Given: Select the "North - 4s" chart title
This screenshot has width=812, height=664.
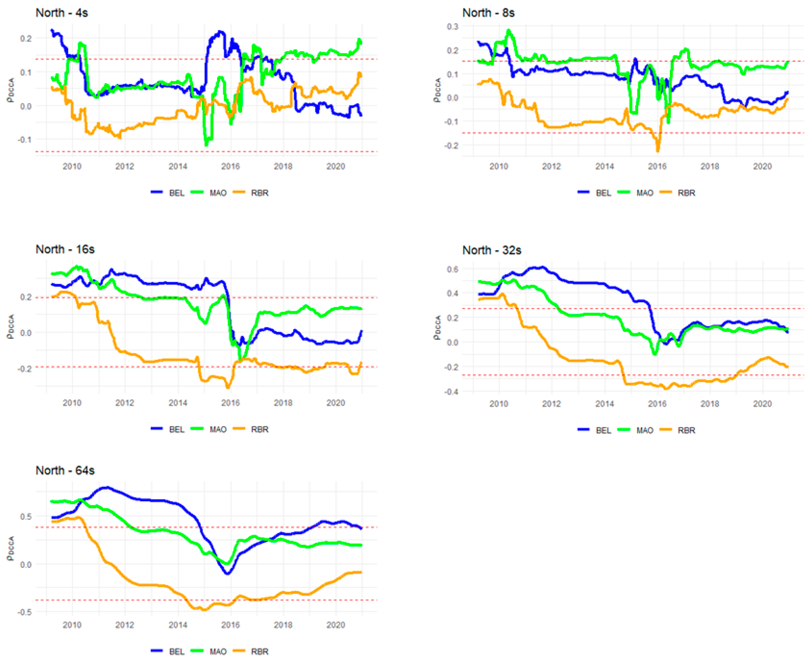Looking at the screenshot, I should (62, 13).
